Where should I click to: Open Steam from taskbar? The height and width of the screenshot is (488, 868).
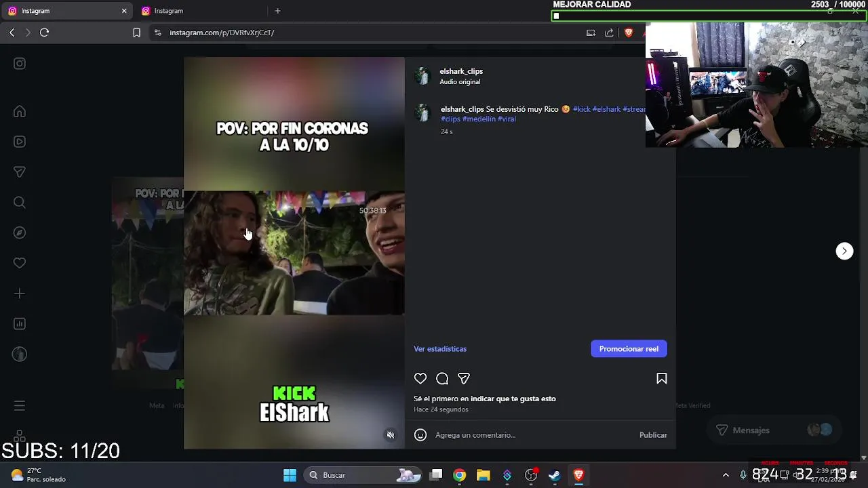click(x=555, y=475)
